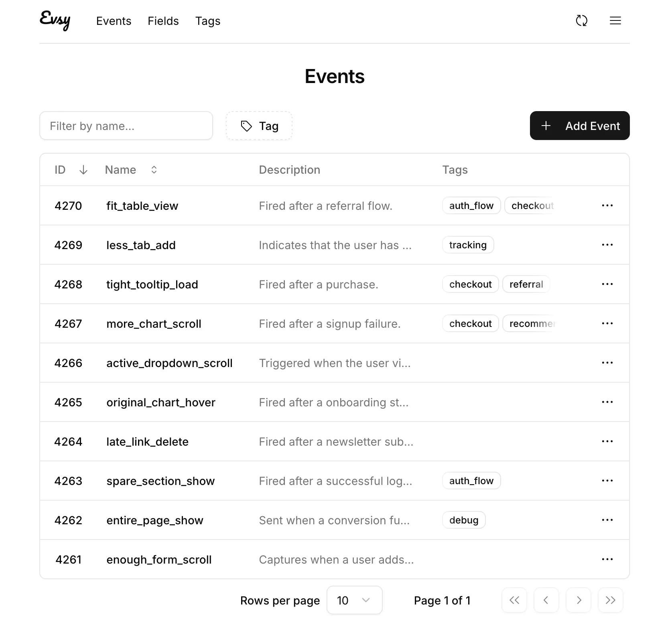Open actions menu for enough_form_scroll row
This screenshot has width=672, height=641.
click(607, 559)
